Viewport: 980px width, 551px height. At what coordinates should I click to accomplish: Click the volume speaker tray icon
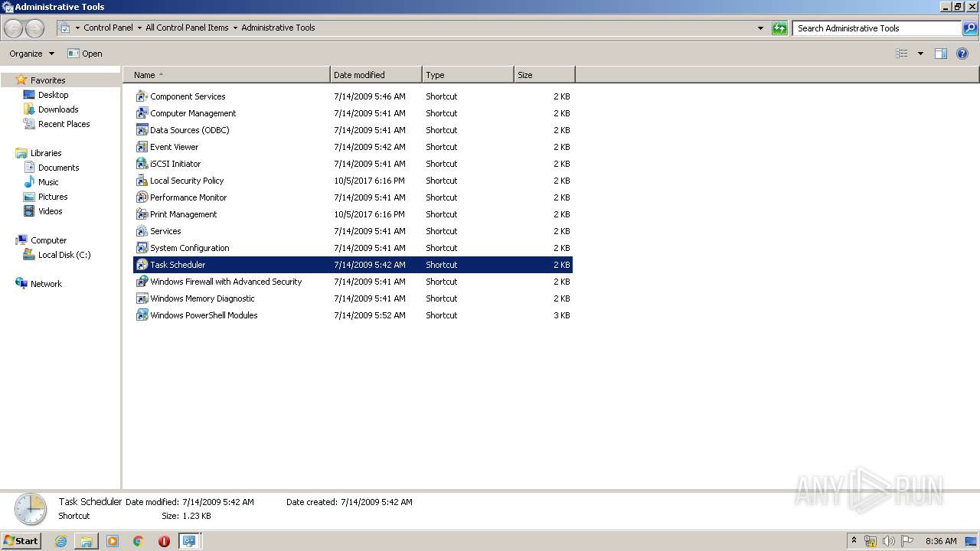pyautogui.click(x=889, y=541)
